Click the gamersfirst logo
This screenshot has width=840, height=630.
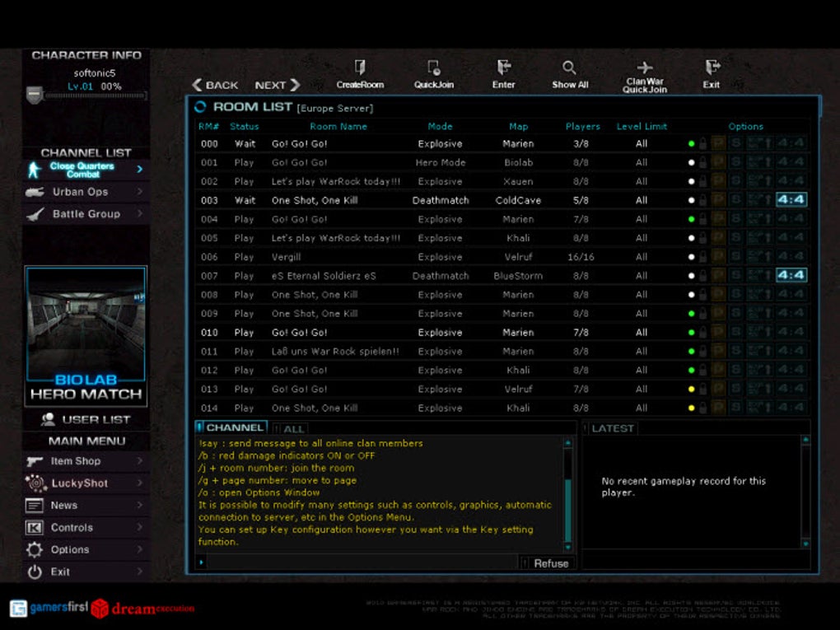pyautogui.click(x=49, y=608)
